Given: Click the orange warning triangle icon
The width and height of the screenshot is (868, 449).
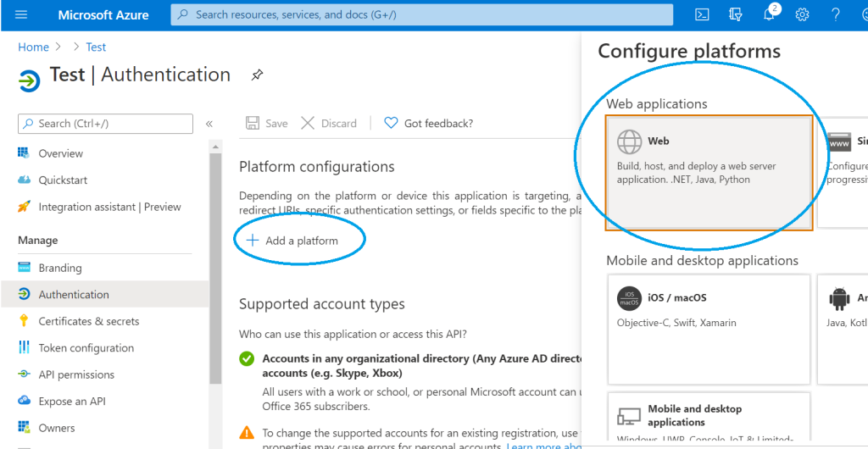Looking at the screenshot, I should pos(247,432).
